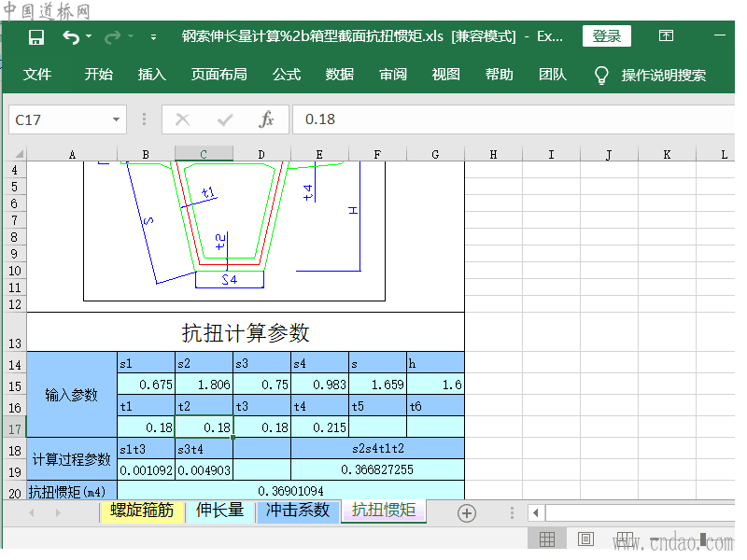
Task: Switch to the 螺旋箍筋 sheet tab
Action: coord(142,510)
